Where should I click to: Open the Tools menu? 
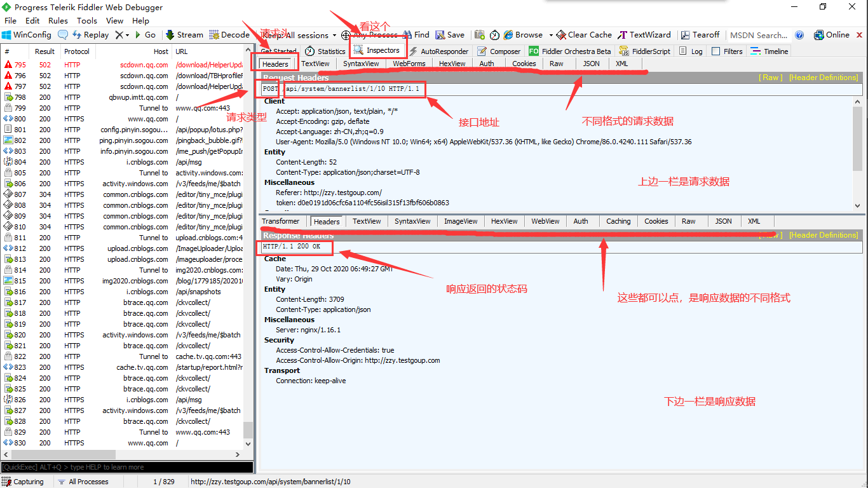pyautogui.click(x=87, y=20)
